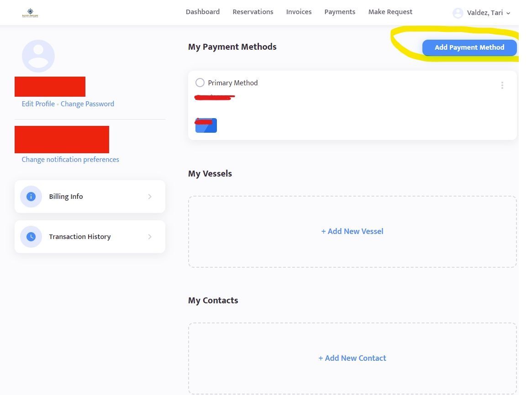Click the Billing Info info icon
The width and height of the screenshot is (532, 395).
31,197
